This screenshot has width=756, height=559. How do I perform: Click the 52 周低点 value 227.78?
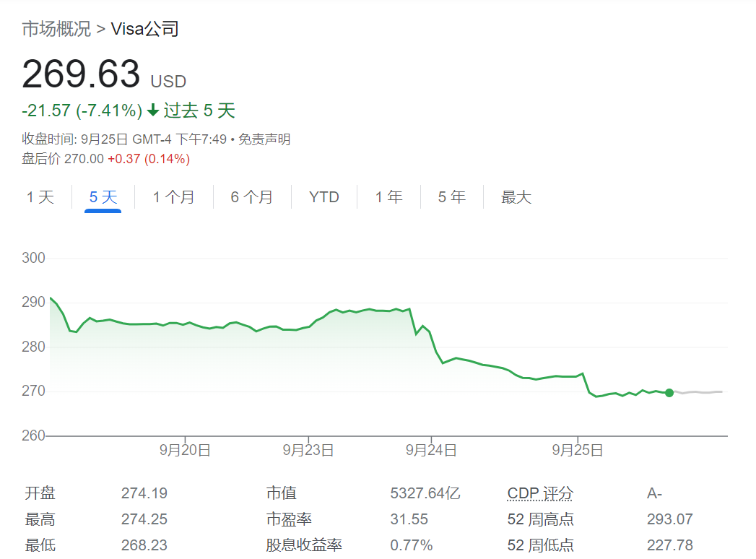669,545
